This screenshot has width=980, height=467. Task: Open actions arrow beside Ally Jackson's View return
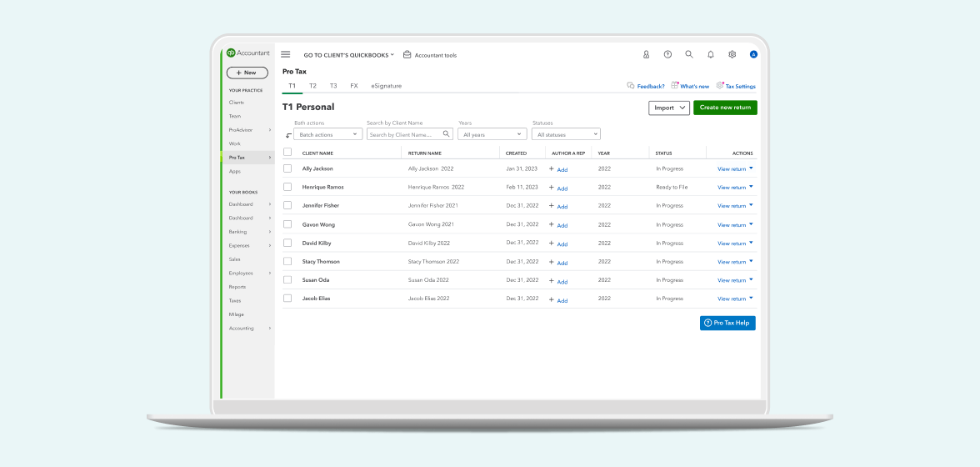(x=752, y=168)
